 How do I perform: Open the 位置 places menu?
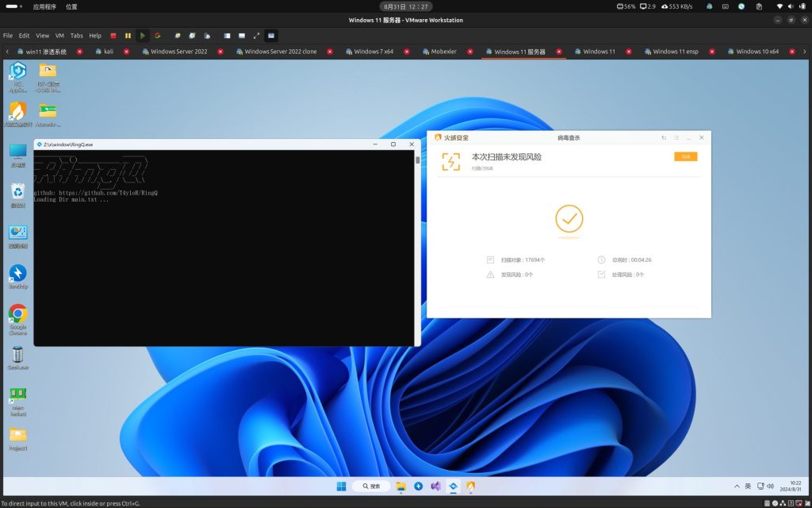71,6
